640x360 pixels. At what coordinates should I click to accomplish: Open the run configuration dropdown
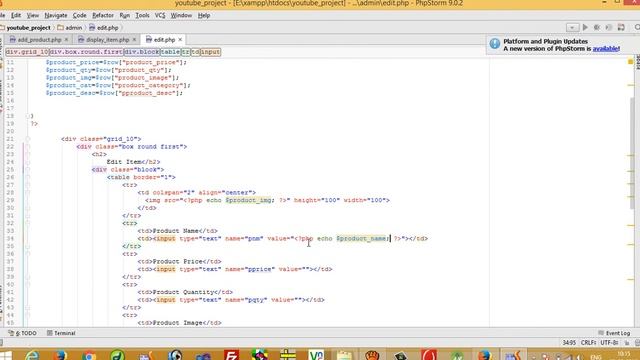click(572, 27)
